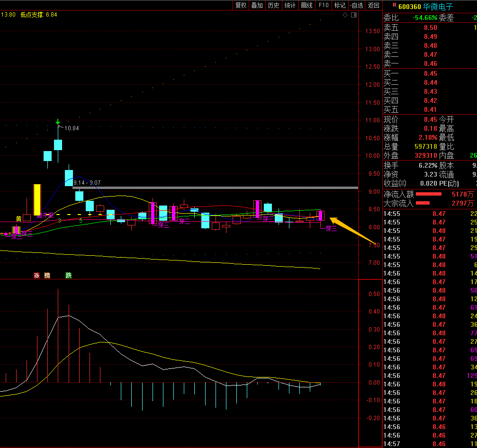Click the 涨幅 2.18% value
477x448 pixels.
coord(428,137)
